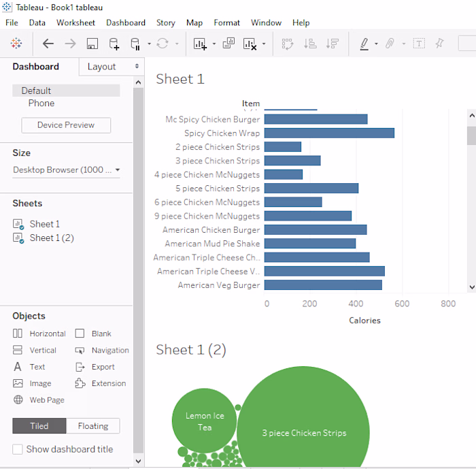The width and height of the screenshot is (476, 469).
Task: Open clear sheet dropdown arrow
Action: click(264, 44)
